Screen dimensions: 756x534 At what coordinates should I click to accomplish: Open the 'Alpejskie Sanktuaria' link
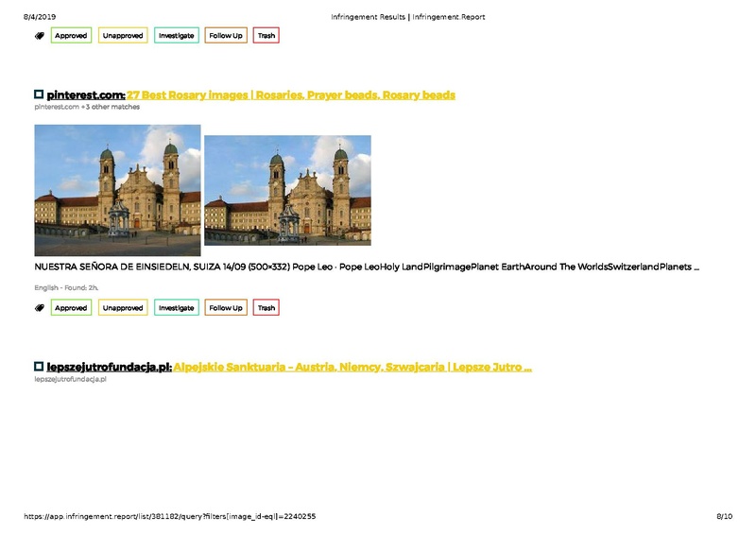coord(352,367)
